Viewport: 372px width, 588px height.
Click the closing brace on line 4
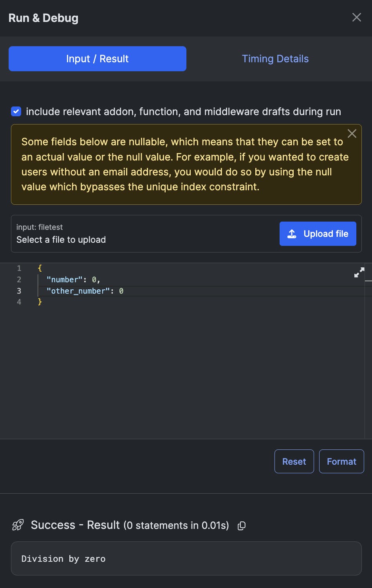[40, 302]
